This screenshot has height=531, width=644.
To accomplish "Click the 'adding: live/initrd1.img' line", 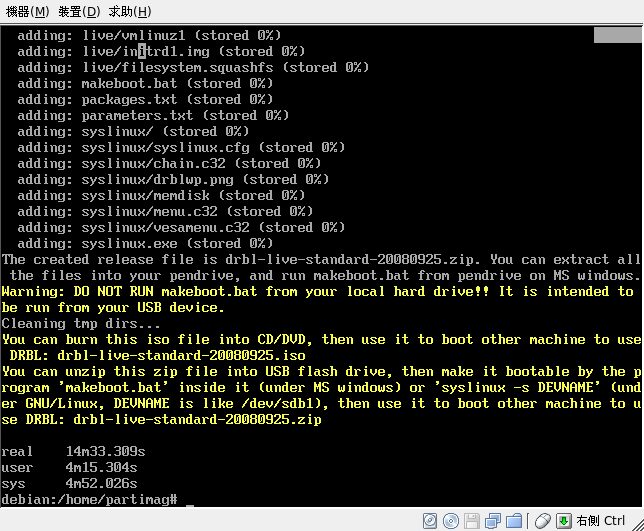I will click(x=161, y=51).
